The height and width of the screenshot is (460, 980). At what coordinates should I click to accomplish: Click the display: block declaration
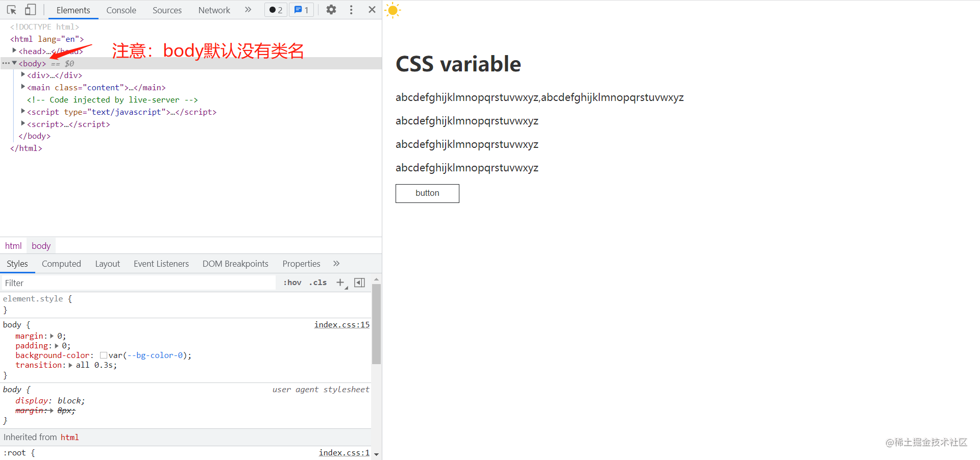pyautogui.click(x=50, y=401)
